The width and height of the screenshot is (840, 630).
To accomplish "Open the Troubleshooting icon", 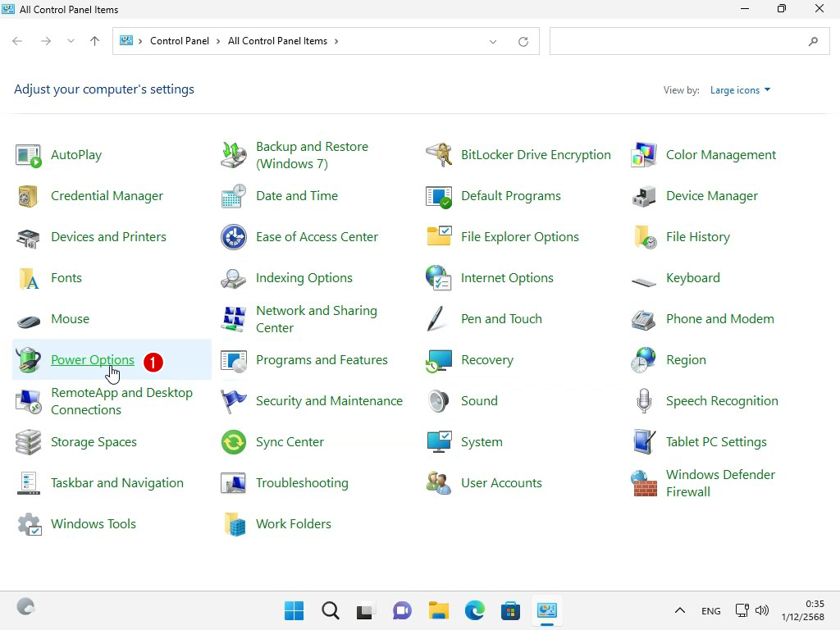I will (234, 483).
